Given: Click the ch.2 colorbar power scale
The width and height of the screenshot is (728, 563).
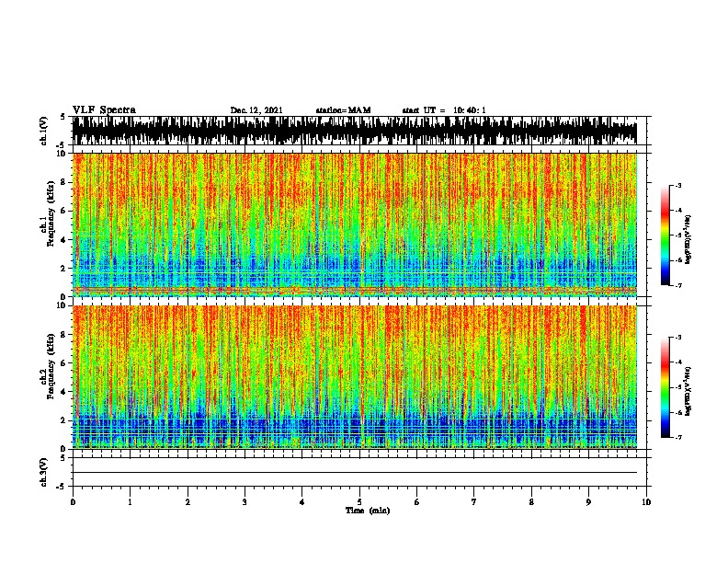Looking at the screenshot, I should click(665, 387).
